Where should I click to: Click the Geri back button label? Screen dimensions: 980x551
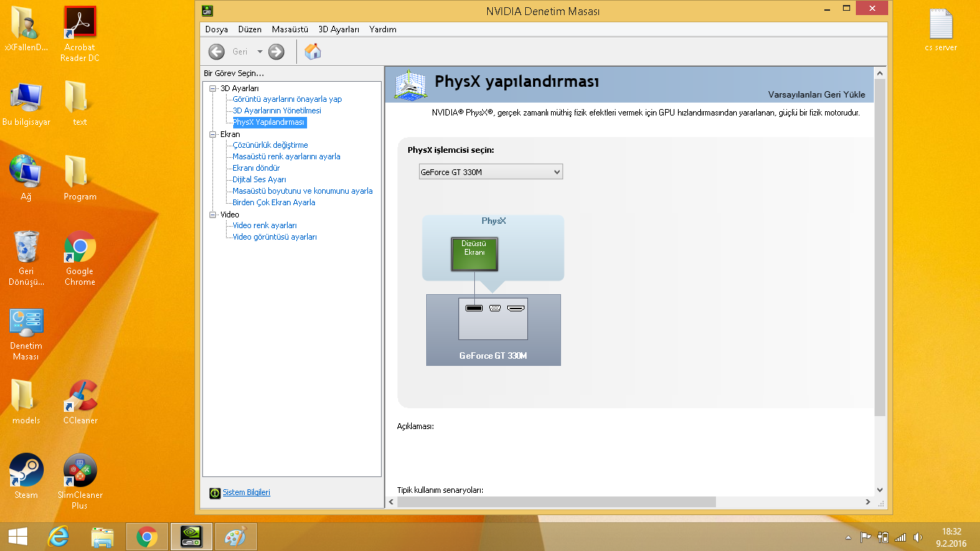click(240, 52)
